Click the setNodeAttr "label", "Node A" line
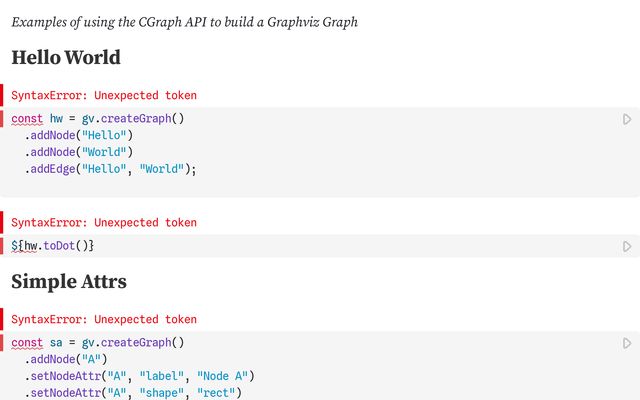This screenshot has height=400, width=640. tap(140, 376)
